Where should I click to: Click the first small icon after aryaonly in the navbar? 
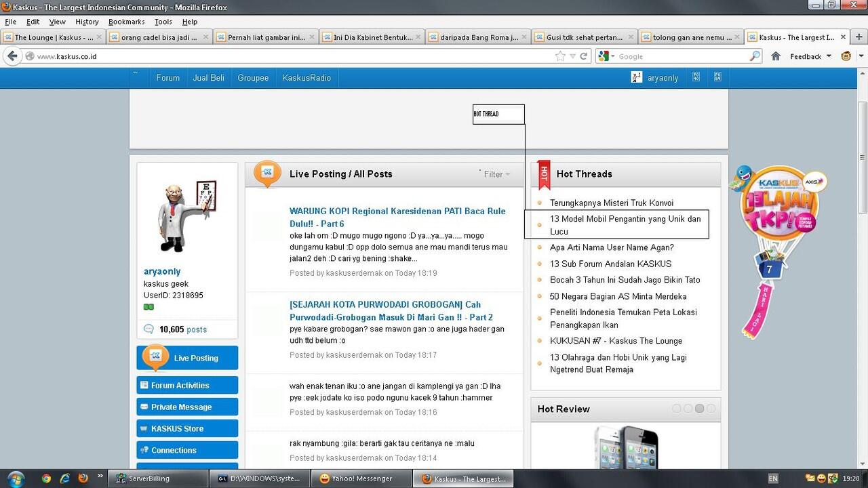click(696, 77)
